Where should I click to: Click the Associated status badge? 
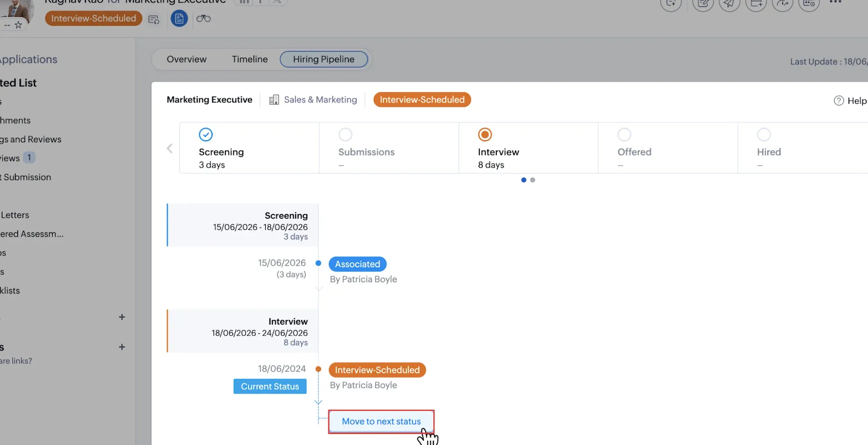357,264
